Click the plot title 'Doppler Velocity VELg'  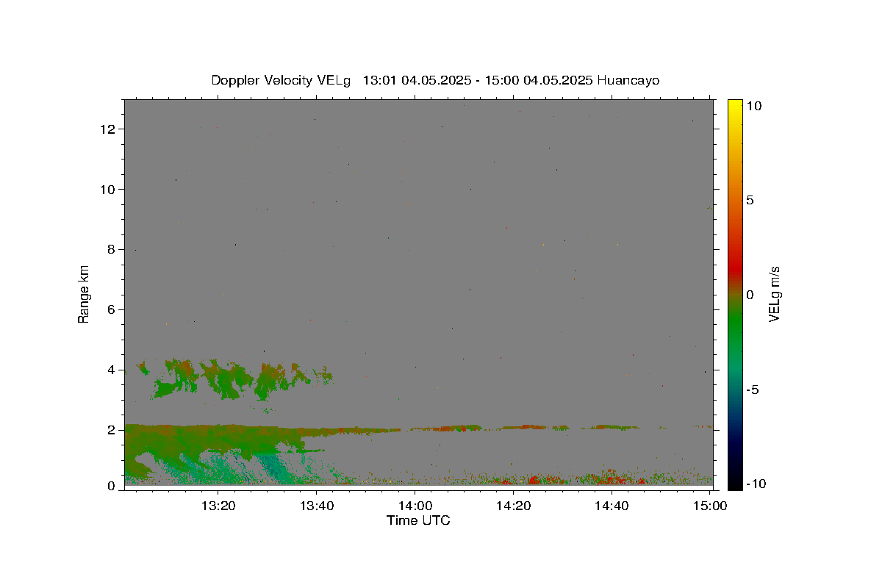[282, 81]
